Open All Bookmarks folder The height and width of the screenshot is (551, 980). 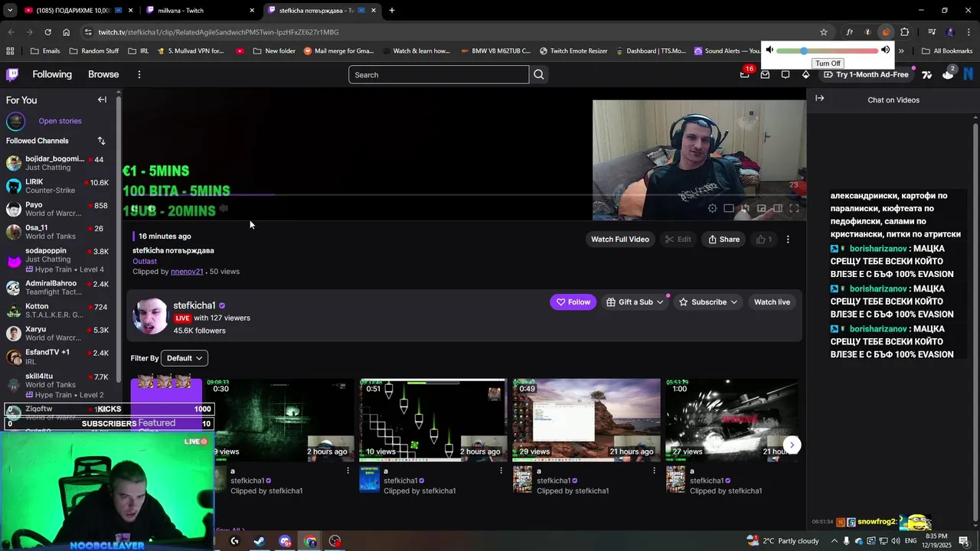click(x=947, y=51)
